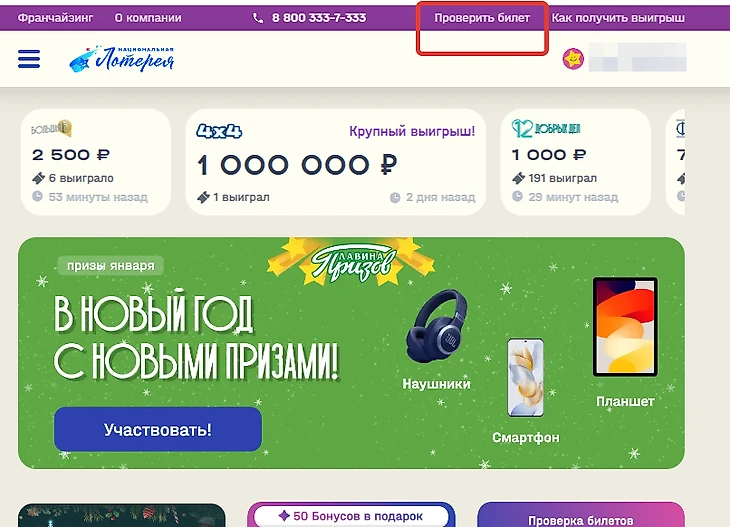Click the Национальная Лотерея logo

122,59
